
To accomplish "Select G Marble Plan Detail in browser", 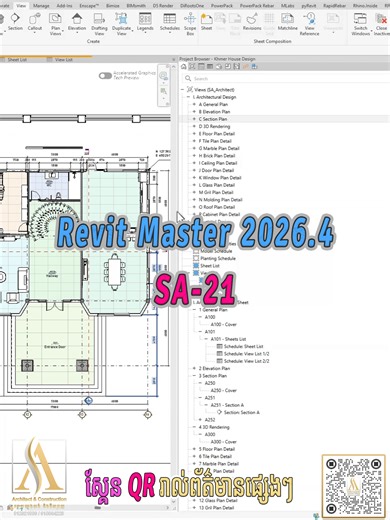I will coord(219,148).
